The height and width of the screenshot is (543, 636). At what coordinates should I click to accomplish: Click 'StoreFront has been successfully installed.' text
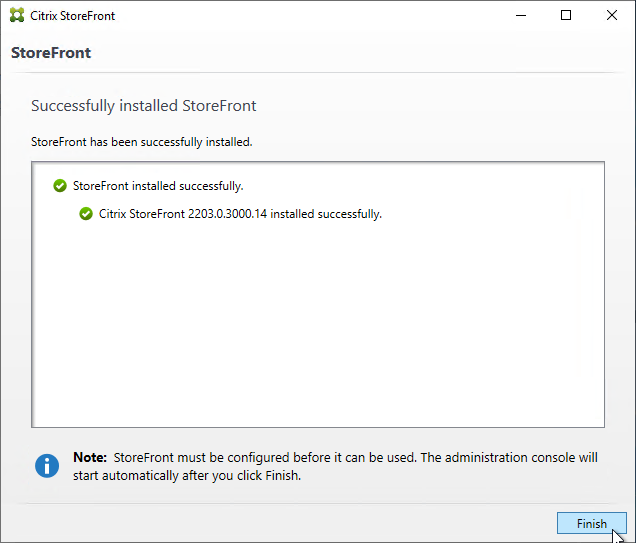click(x=142, y=142)
